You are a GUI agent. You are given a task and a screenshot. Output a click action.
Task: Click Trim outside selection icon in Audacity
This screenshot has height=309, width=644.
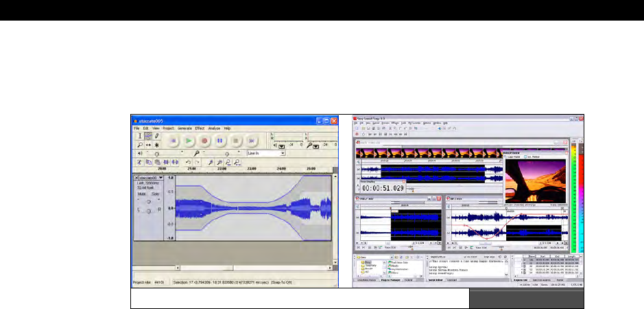(166, 163)
